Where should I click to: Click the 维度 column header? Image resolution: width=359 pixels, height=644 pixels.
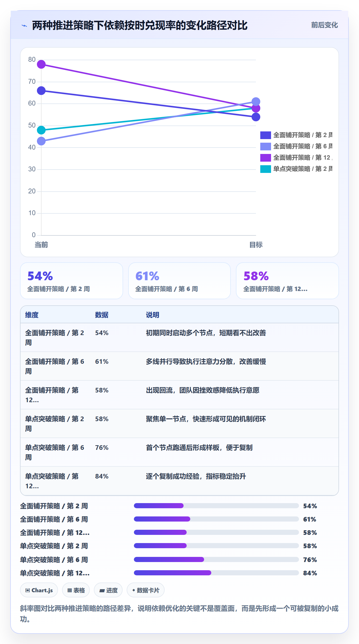(x=32, y=315)
